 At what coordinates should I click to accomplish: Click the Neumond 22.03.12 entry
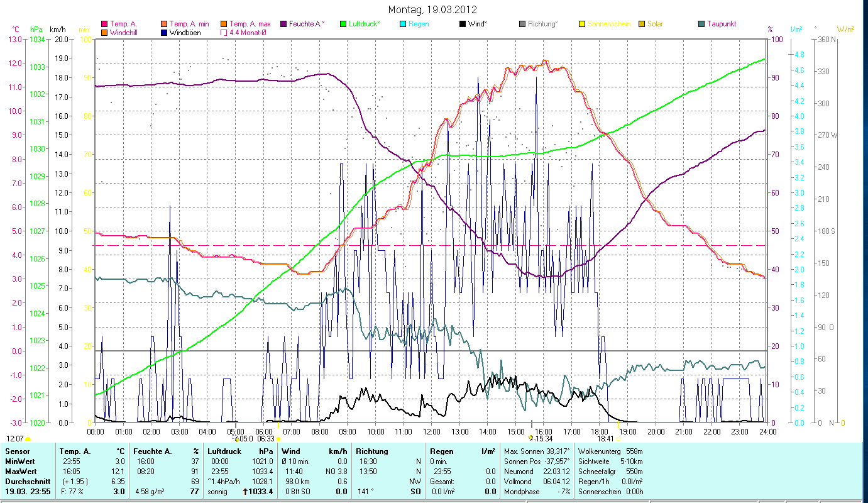[537, 472]
